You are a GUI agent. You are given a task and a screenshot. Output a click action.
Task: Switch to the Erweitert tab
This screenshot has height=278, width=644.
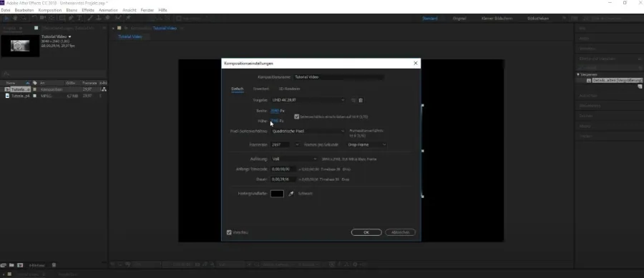point(260,89)
